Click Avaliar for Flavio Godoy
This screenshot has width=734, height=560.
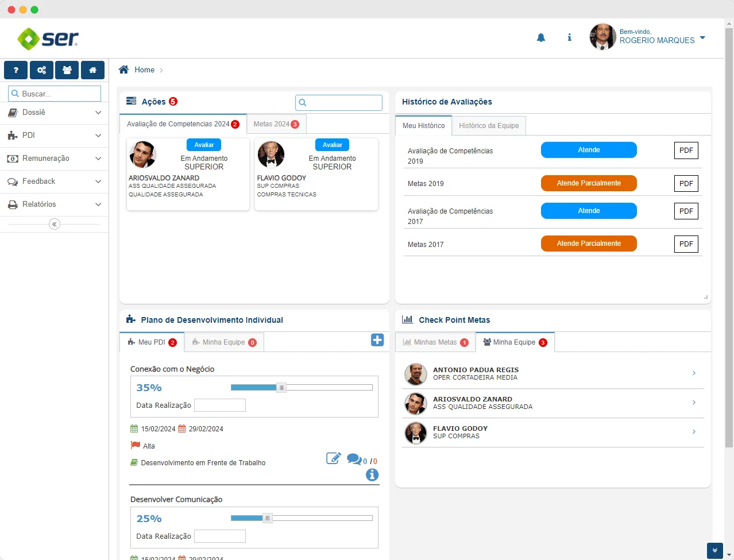tap(332, 145)
